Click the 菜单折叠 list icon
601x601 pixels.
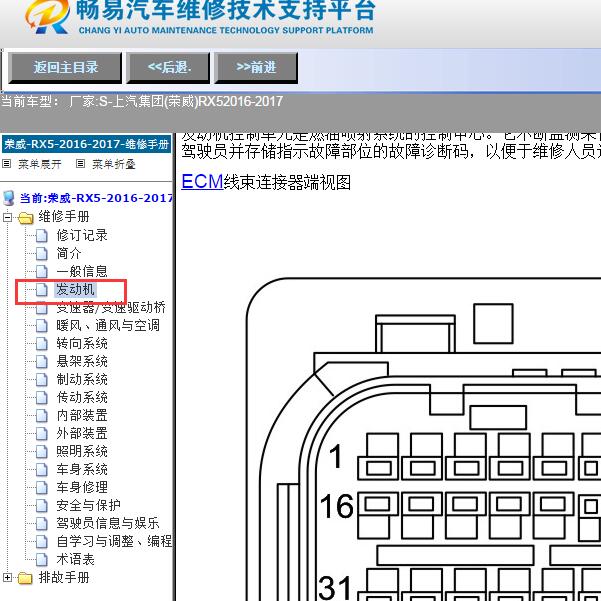[x=80, y=164]
